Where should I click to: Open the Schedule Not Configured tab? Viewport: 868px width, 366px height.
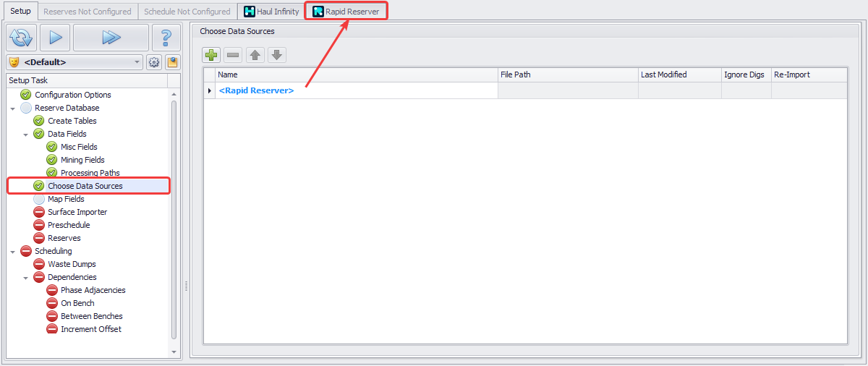(x=187, y=12)
